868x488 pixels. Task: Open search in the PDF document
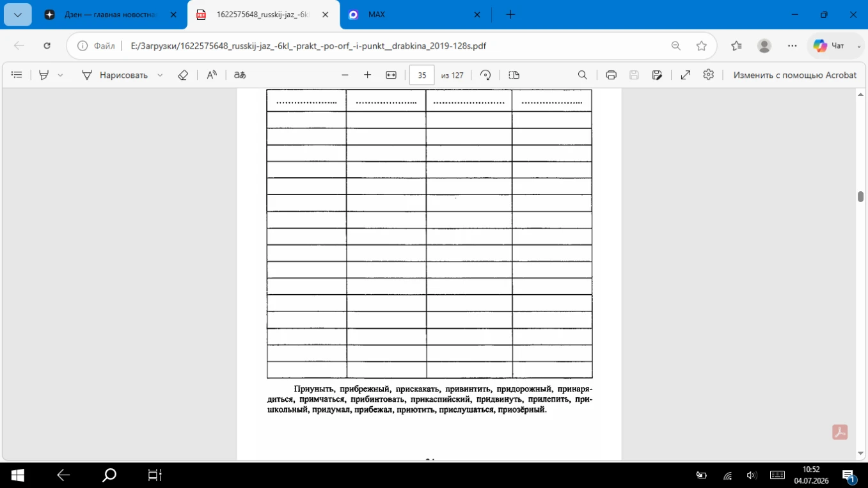click(582, 75)
